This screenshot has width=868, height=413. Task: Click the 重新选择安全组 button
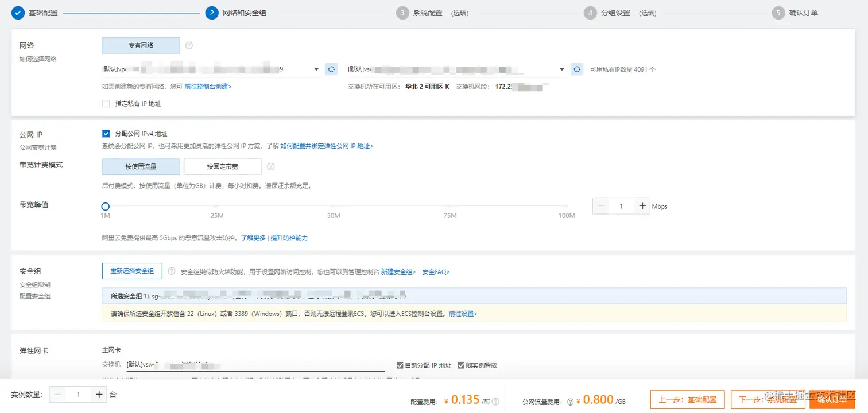point(132,271)
